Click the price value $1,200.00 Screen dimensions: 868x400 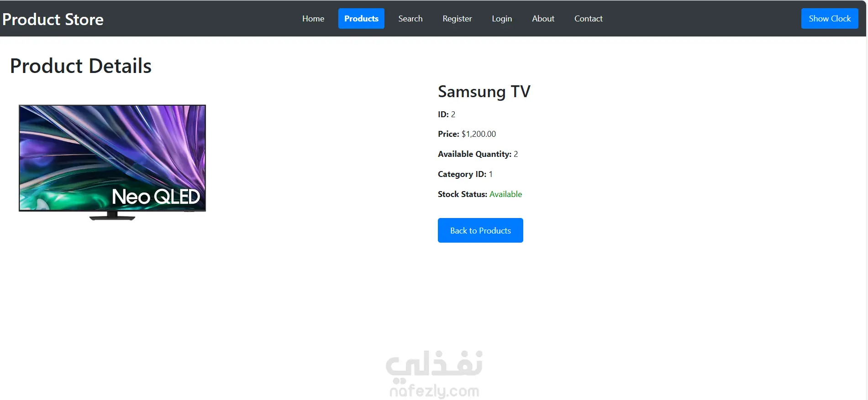[479, 134]
